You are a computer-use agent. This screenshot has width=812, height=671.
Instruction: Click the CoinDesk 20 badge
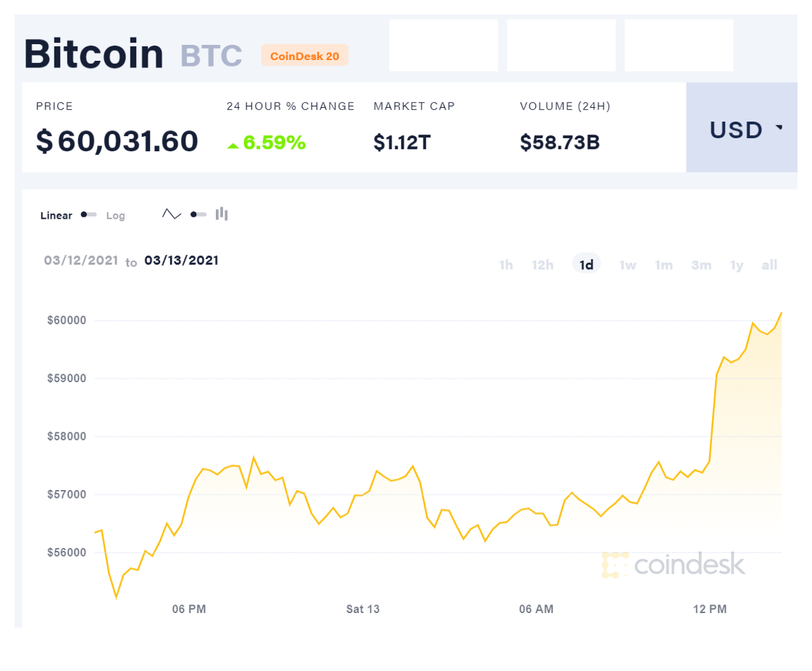coord(304,55)
